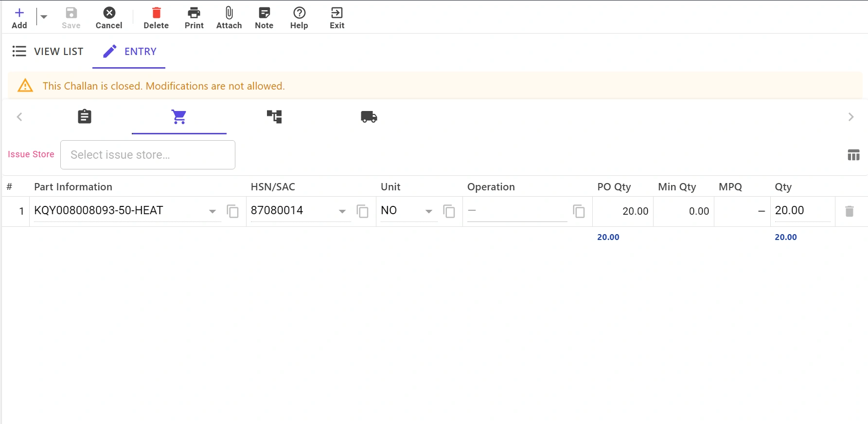Open the hierarchy tree section tab
The height and width of the screenshot is (424, 868).
tap(274, 117)
